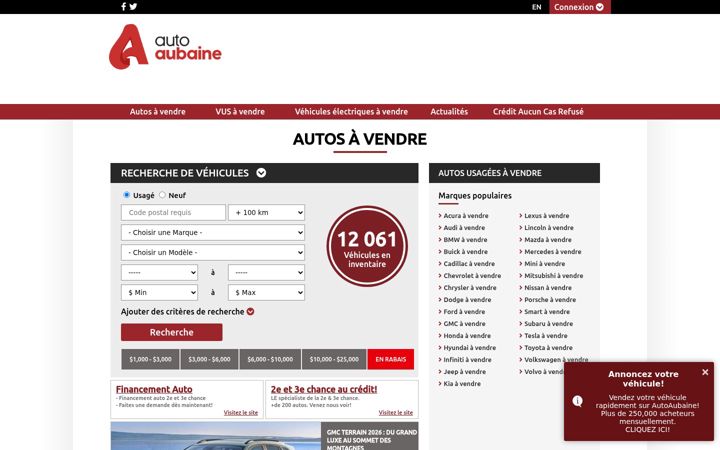This screenshot has height=450, width=720.
Task: Switch language to EN
Action: tap(536, 7)
